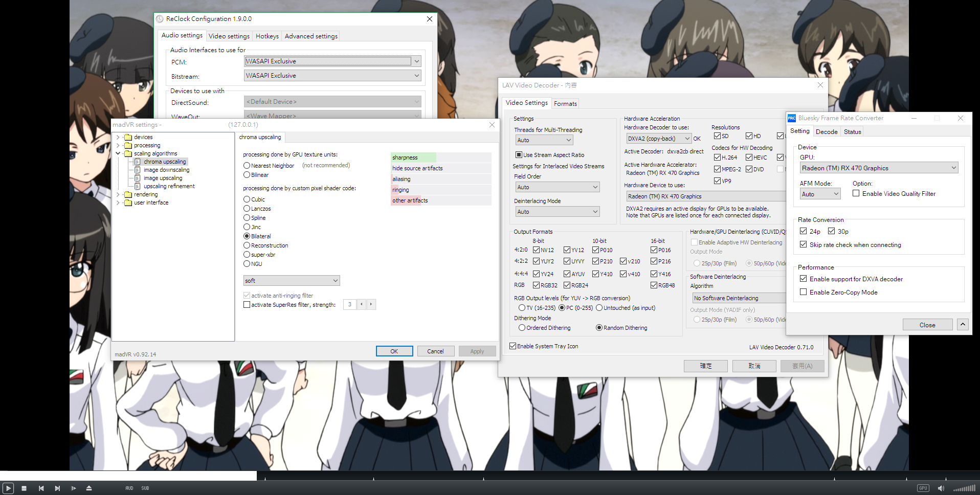980x495 pixels.
Task: Open Threads for Multi-Threading dropdown
Action: 544,140
